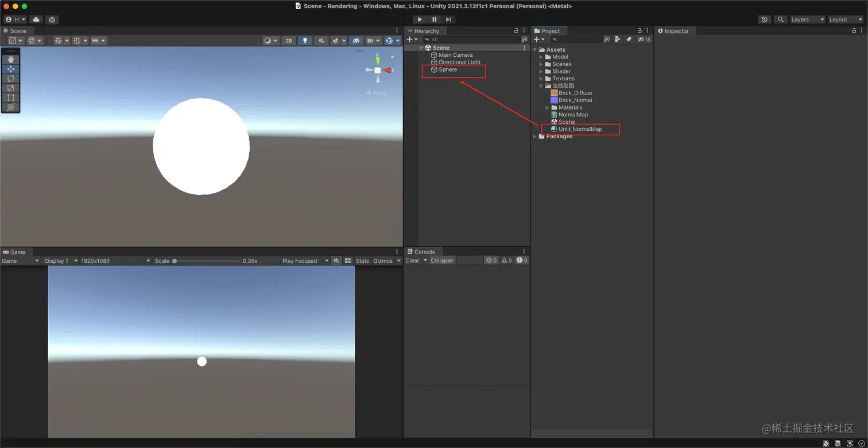Open the Project panel more-options menu
The height and width of the screenshot is (448, 868).
click(648, 31)
